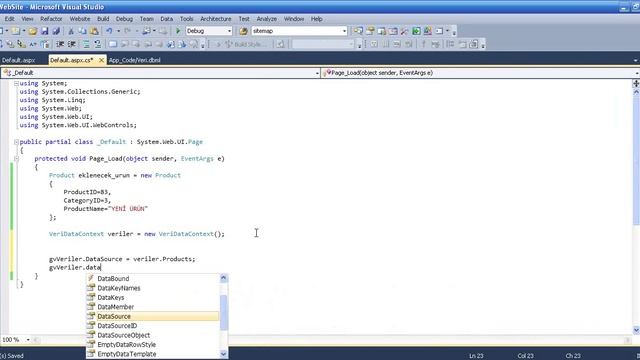
Task: Open Solution Explorer from the toolbar icon
Action: [358, 31]
